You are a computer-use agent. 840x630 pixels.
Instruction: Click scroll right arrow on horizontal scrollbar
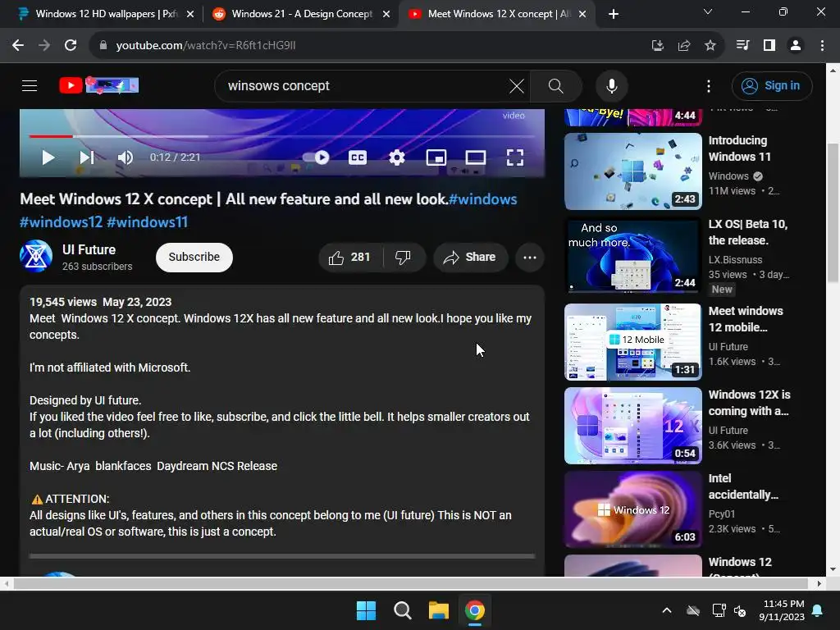(819, 583)
